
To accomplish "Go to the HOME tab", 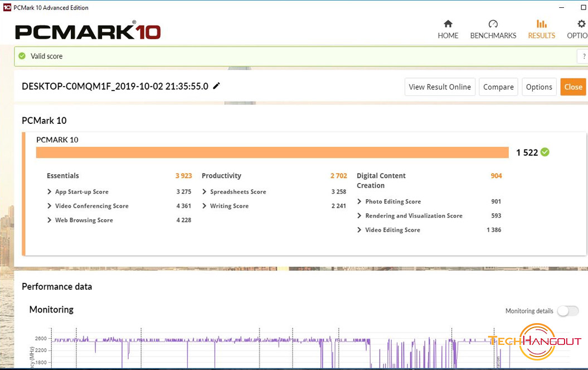I will click(x=448, y=36).
